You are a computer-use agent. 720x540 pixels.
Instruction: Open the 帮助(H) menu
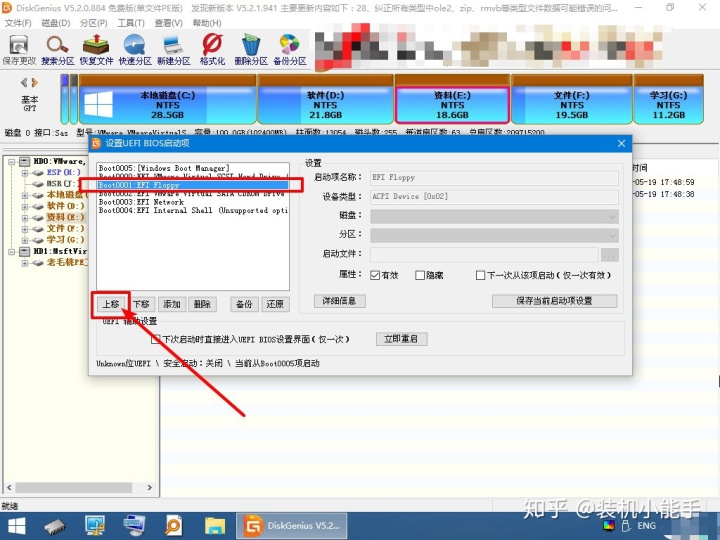(x=207, y=23)
